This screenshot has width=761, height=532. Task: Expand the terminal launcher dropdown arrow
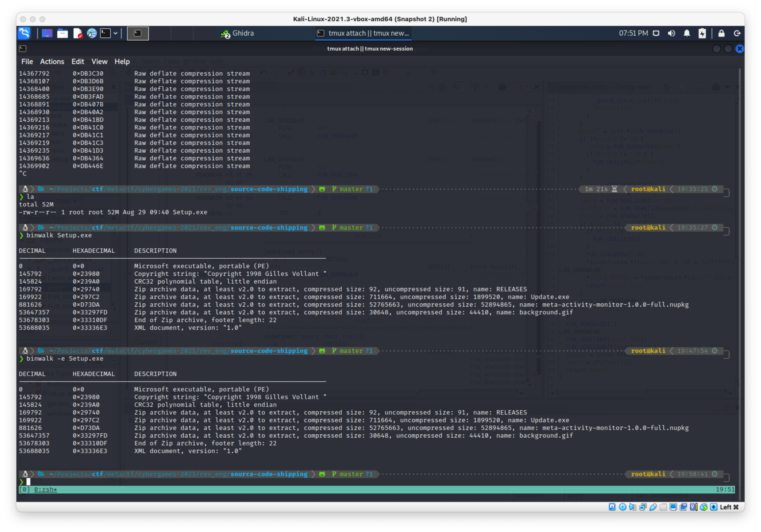tap(115, 33)
